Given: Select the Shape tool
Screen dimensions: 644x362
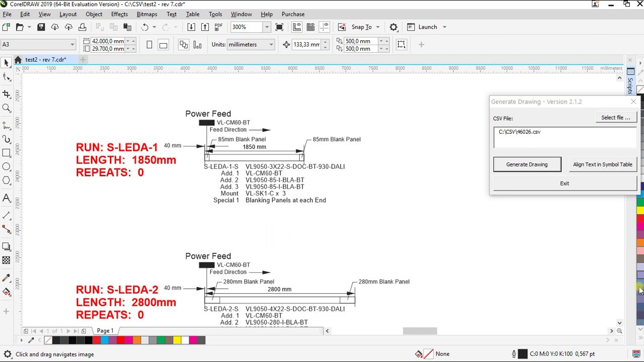Looking at the screenshot, I should tap(6, 77).
